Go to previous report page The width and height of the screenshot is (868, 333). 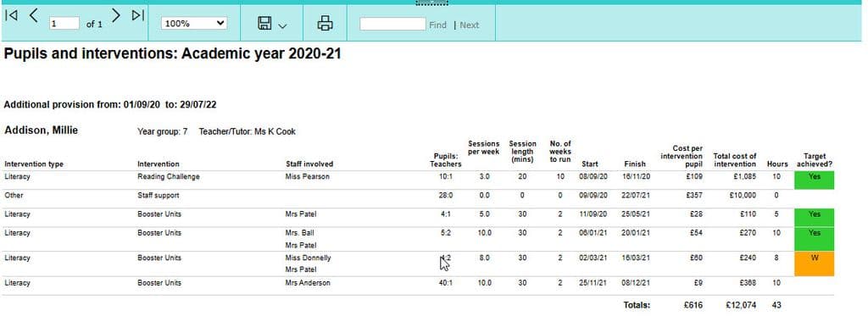34,15
